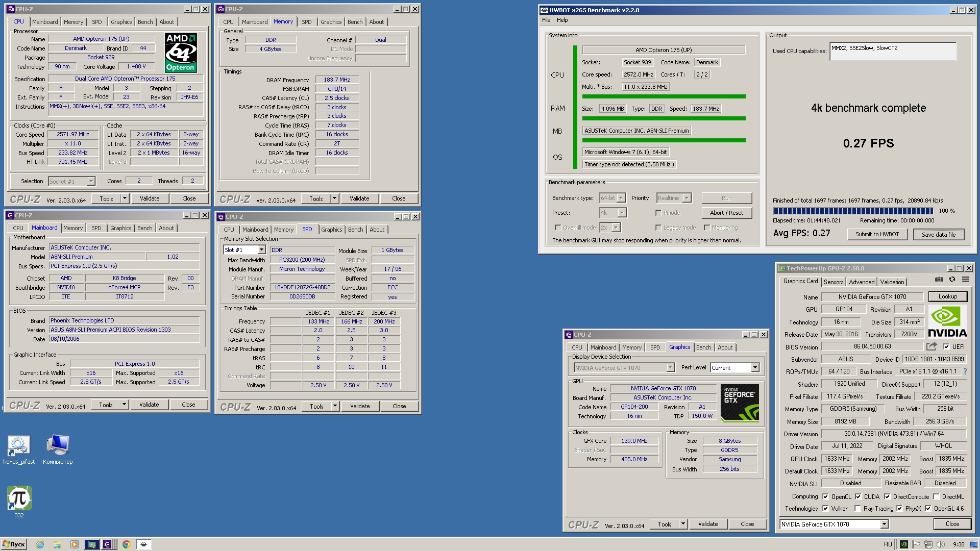Viewport: 980px width, 551px height.
Task: Click the BIOS export share icon
Action: [x=932, y=346]
